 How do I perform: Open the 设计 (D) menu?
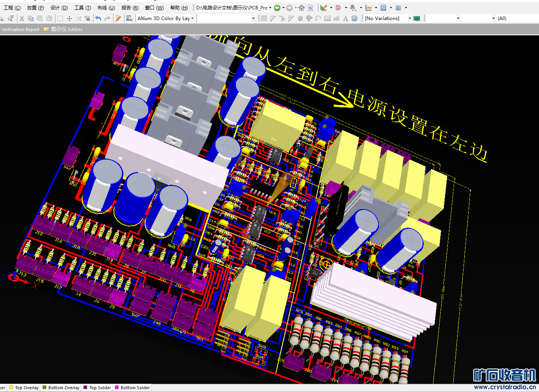[59, 8]
